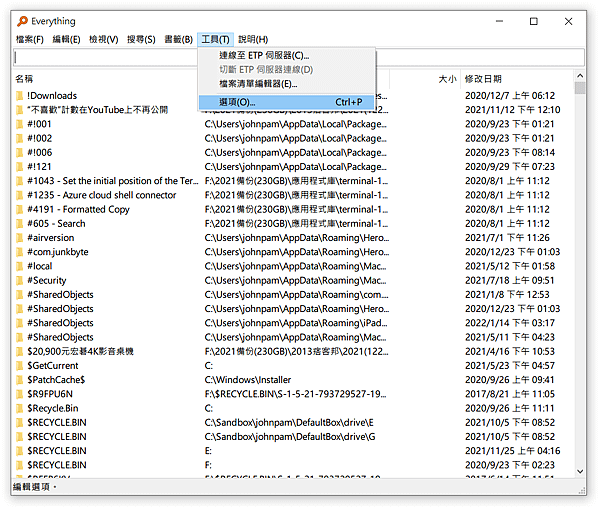
Task: Click path C:\Sandbox\johnpam\DefaultBox\drive\E
Action: pos(289,422)
